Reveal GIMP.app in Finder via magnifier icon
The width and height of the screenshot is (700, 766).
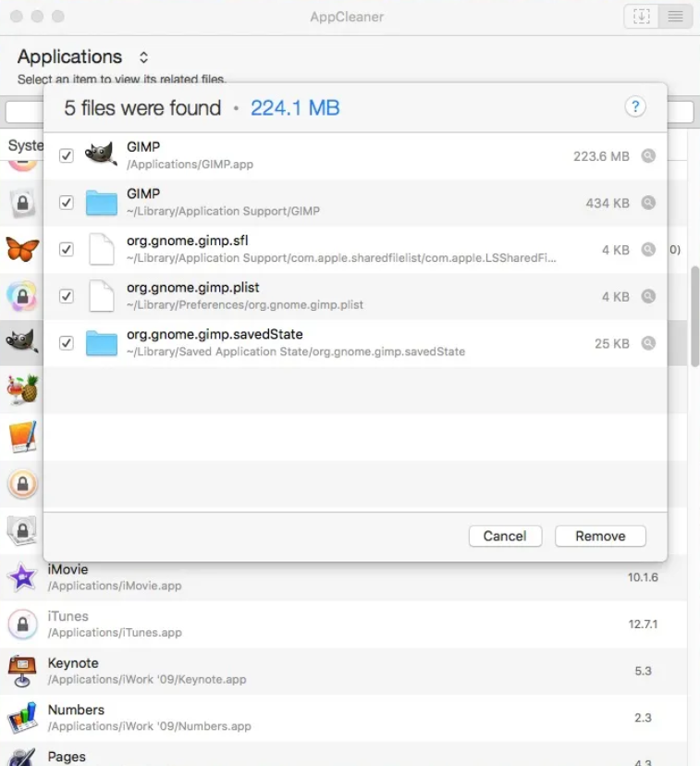click(x=648, y=155)
